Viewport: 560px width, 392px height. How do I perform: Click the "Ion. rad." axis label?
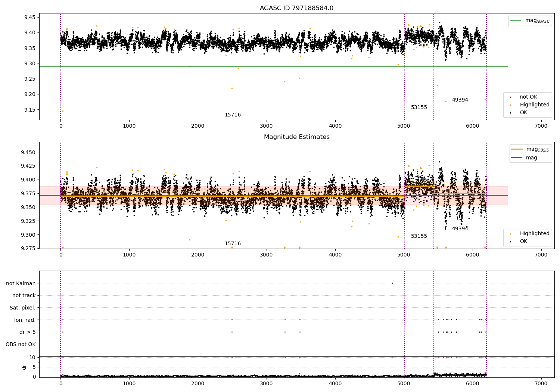[x=25, y=320]
